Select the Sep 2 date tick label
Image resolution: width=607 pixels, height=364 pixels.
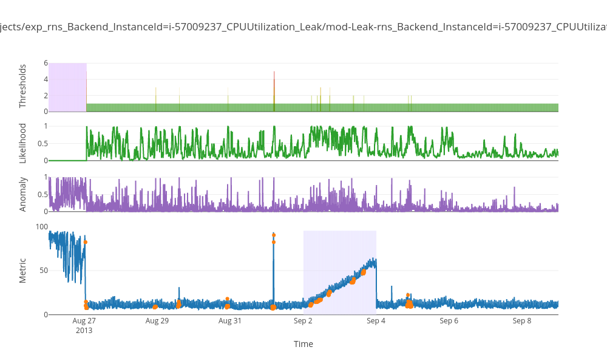(303, 321)
